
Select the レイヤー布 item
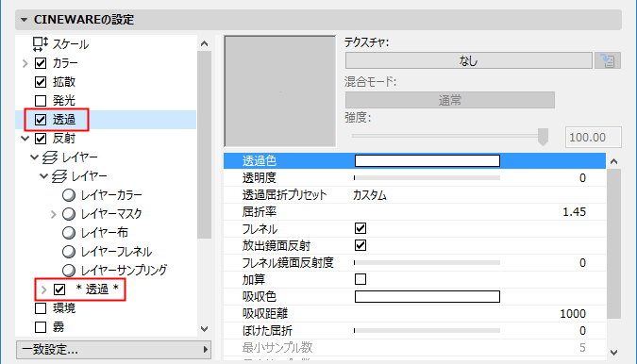105,233
